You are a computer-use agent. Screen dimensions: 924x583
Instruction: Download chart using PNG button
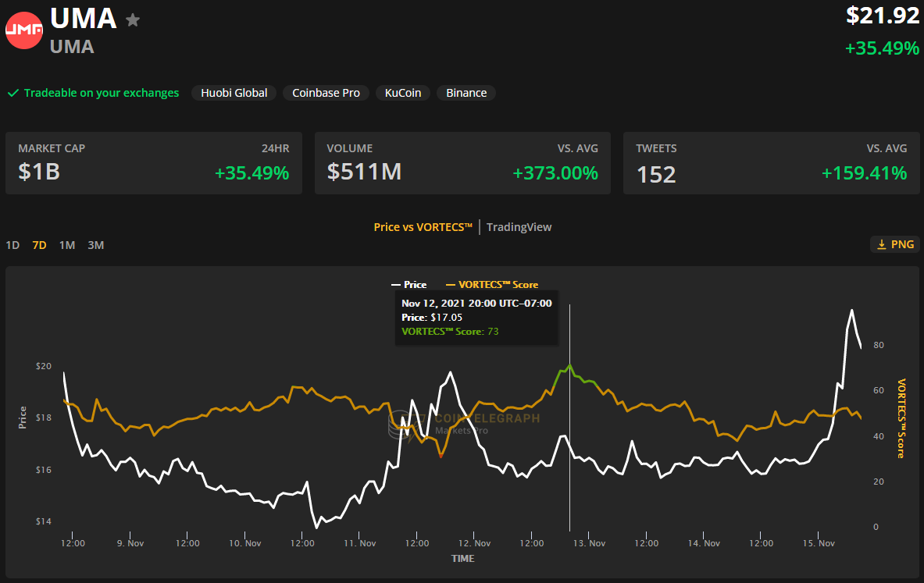894,244
